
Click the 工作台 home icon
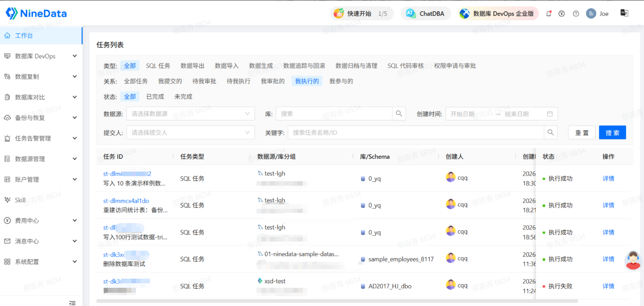pyautogui.click(x=7, y=36)
